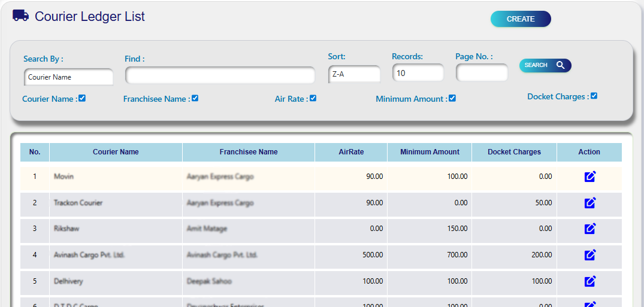This screenshot has height=307, width=644.
Task: Open the Sort Z-A dropdown
Action: (x=354, y=74)
